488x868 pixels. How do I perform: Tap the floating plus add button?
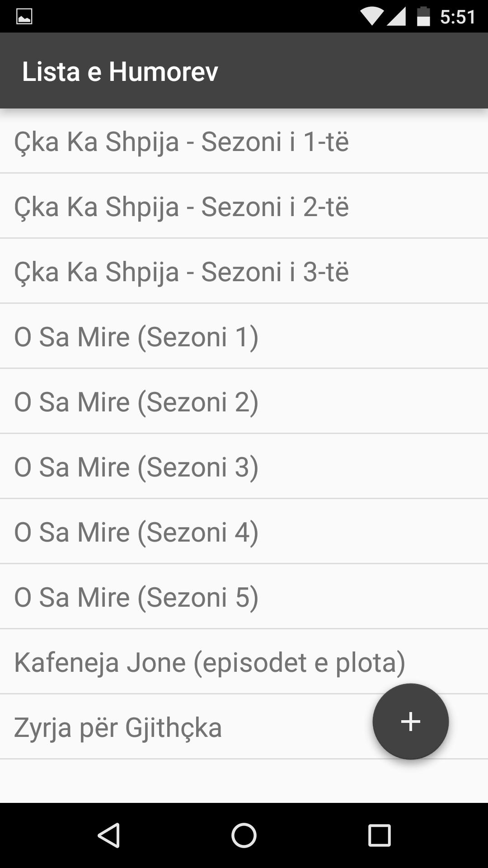tap(410, 721)
